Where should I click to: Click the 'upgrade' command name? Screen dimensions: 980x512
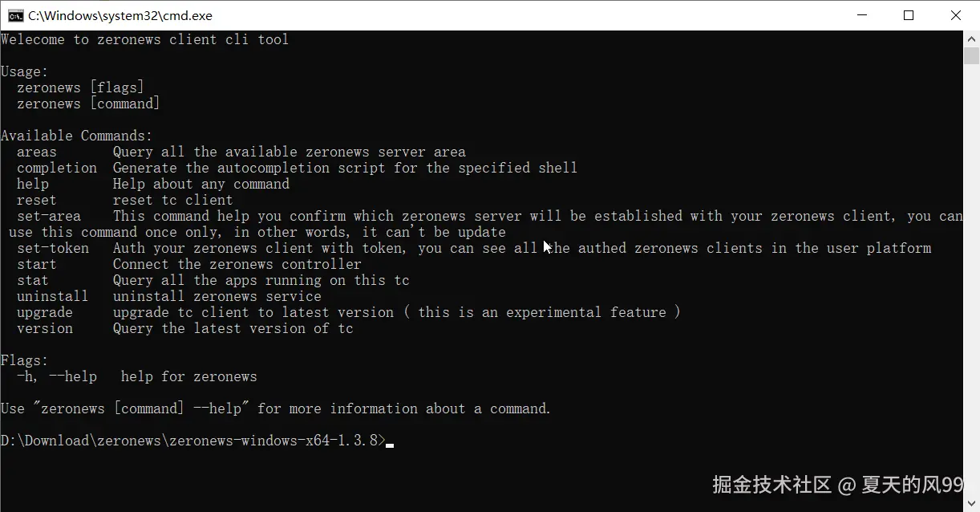coord(45,312)
